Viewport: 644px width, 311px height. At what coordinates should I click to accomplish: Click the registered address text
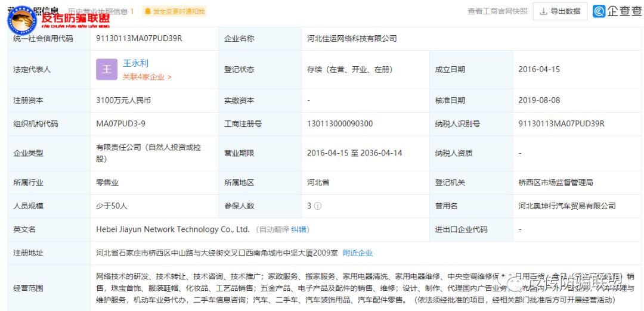pos(216,253)
